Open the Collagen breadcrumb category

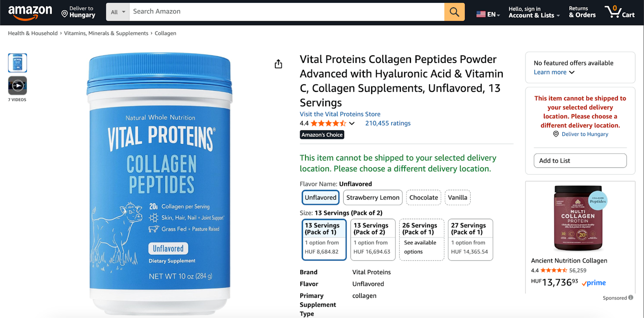(165, 33)
